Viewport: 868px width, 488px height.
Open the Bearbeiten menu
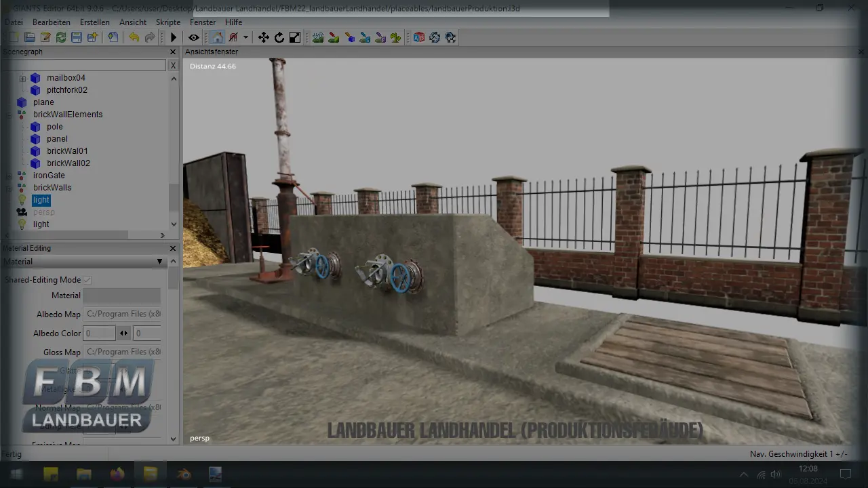pos(51,22)
